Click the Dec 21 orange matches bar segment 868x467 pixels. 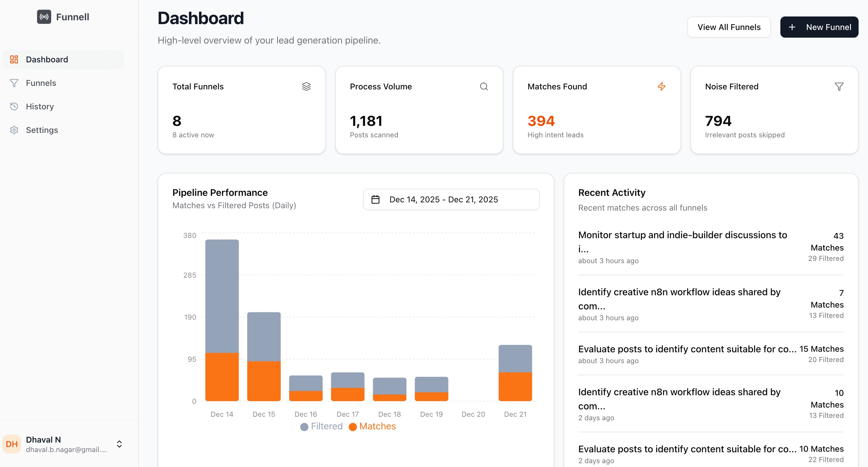515,387
